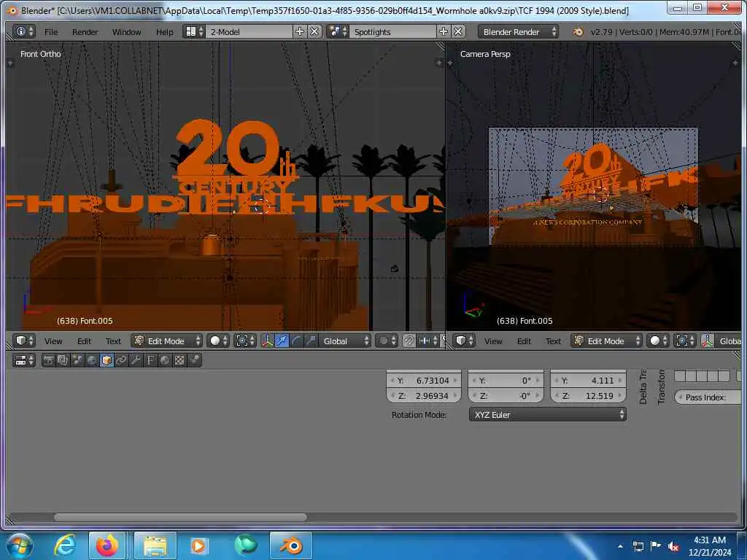Screen dimensions: 747x560
Task: Open the screen layout browse icon
Action: click(x=194, y=32)
